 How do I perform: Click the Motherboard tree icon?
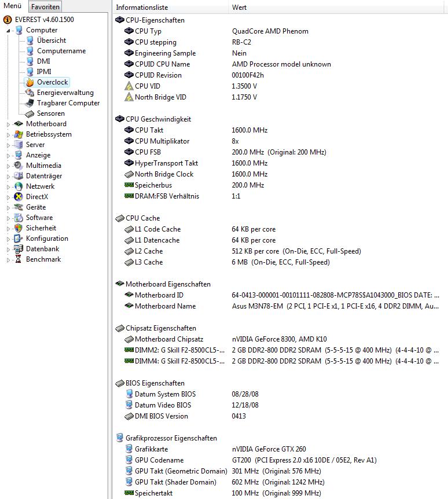[19, 124]
